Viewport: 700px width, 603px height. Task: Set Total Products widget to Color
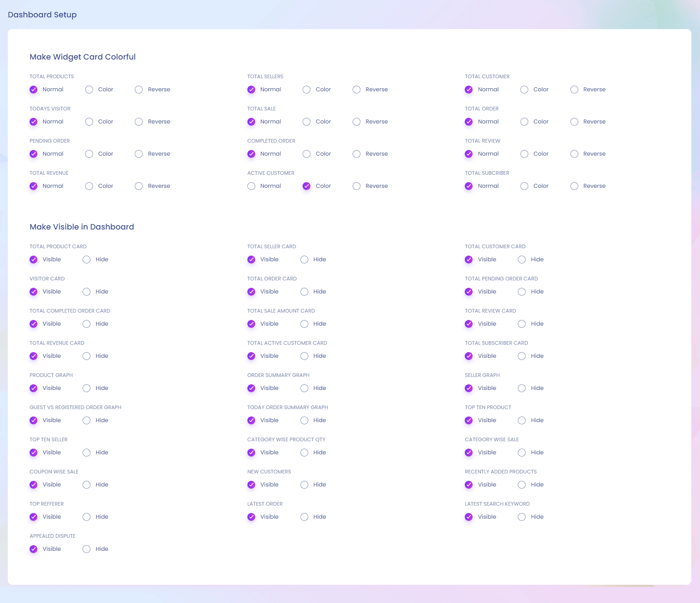pyautogui.click(x=89, y=90)
